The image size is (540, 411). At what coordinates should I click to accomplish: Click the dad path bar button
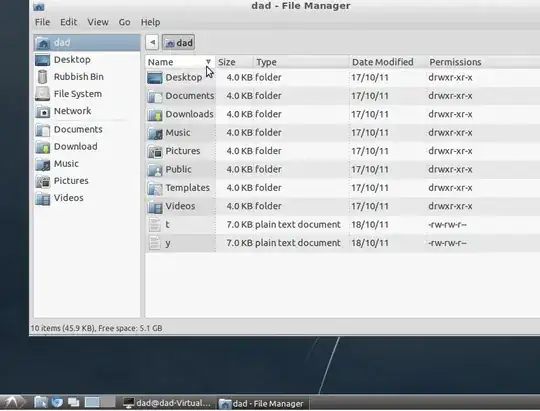[179, 43]
